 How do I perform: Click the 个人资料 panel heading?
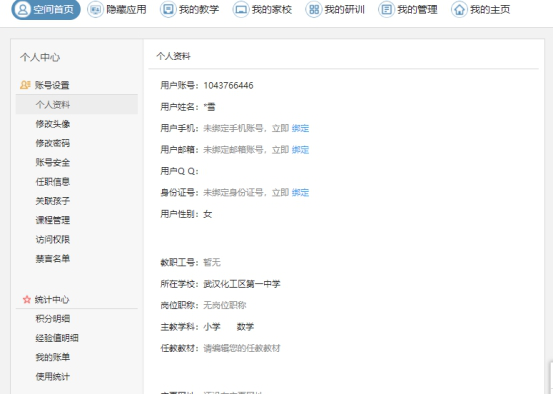tap(173, 57)
